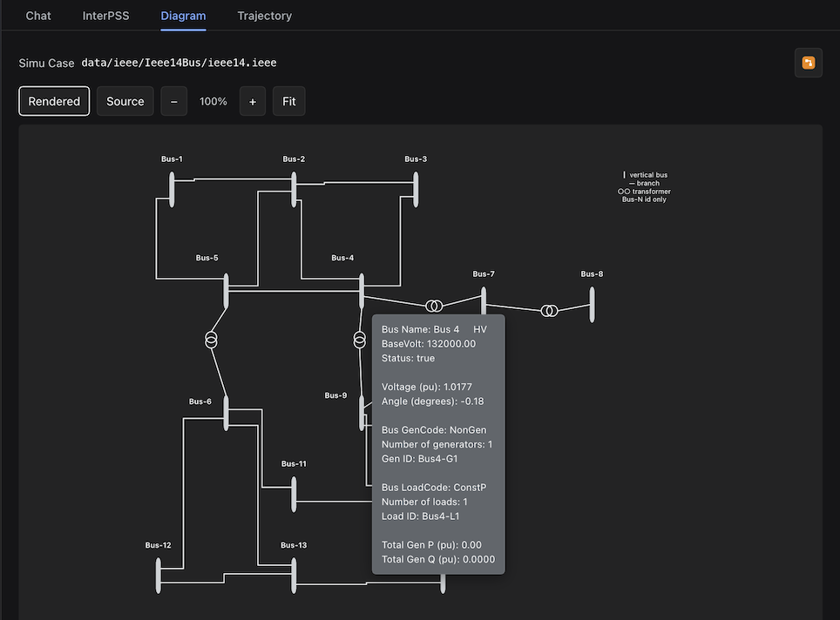Select the Bus-12 vertical bus bar
The image size is (840, 620).
tap(158, 576)
